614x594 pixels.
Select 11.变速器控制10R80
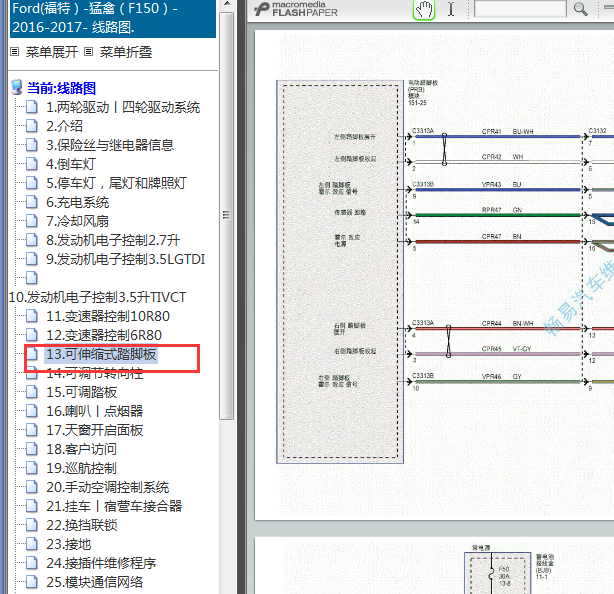(x=108, y=316)
